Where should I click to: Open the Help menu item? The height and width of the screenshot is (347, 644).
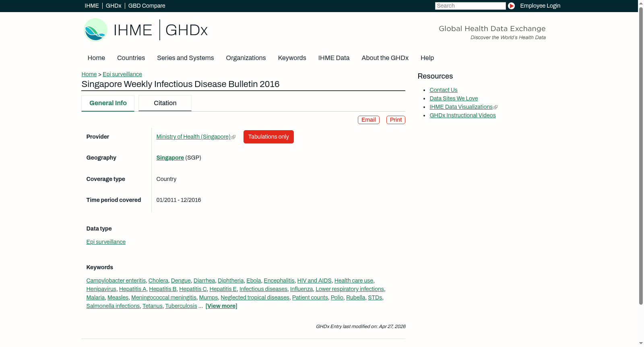[427, 58]
